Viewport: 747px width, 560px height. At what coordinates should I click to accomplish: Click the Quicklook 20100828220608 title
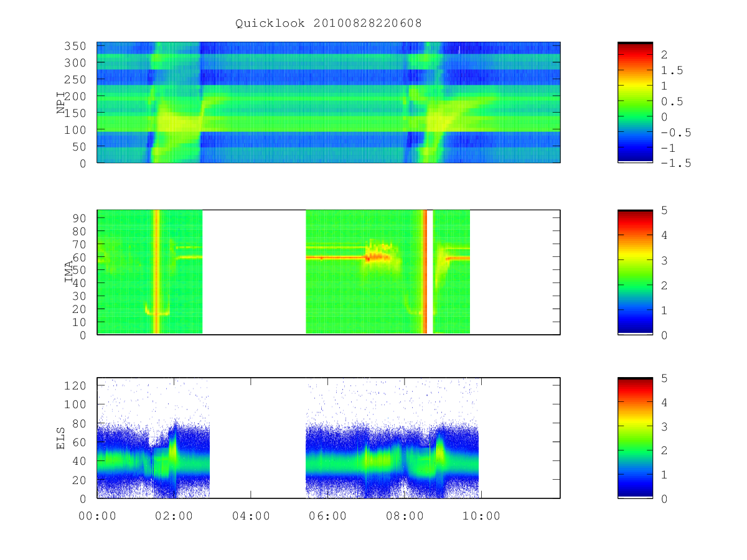328,24
